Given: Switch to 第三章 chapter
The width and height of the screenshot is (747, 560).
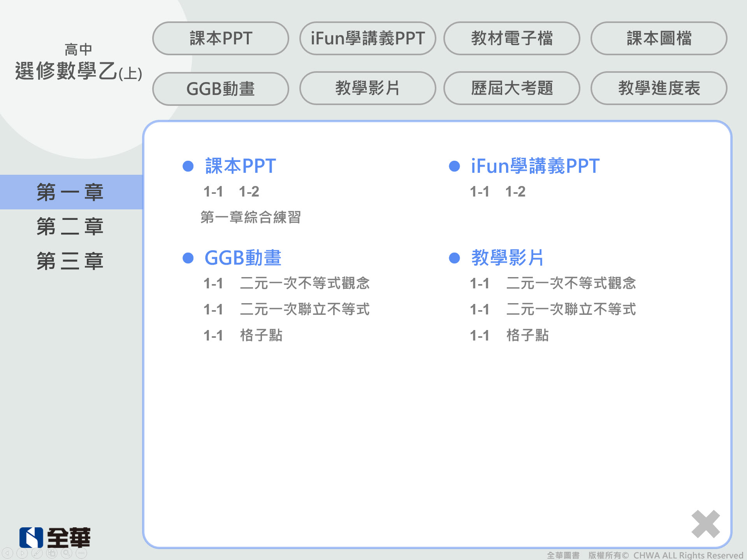Looking at the screenshot, I should (70, 261).
